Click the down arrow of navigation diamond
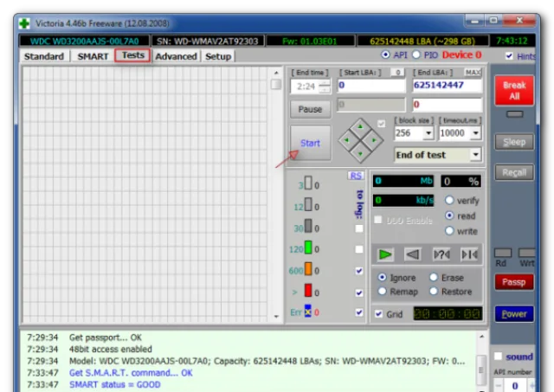This screenshot has width=554, height=392. click(360, 154)
